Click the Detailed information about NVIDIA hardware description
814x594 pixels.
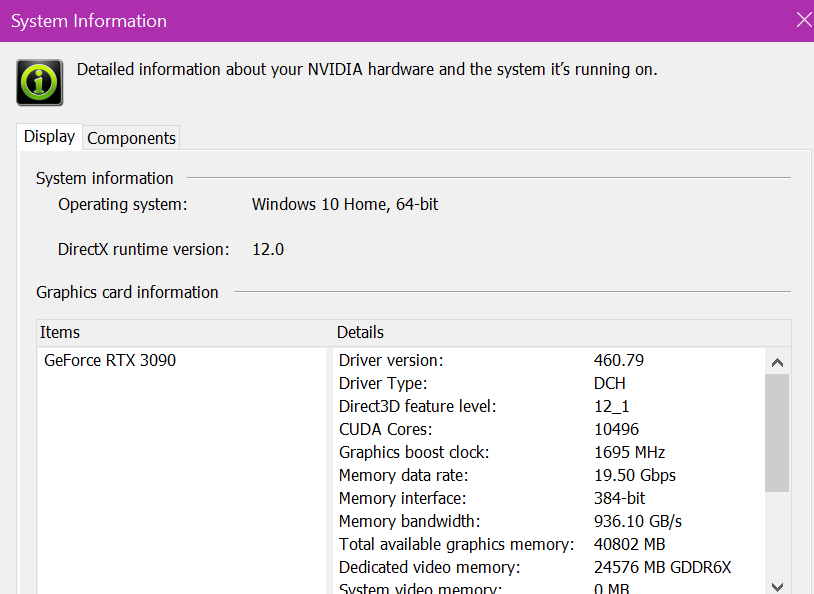[367, 70]
